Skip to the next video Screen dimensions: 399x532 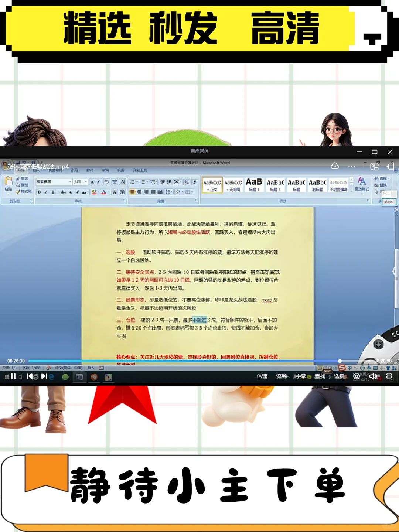pyautogui.click(x=44, y=376)
